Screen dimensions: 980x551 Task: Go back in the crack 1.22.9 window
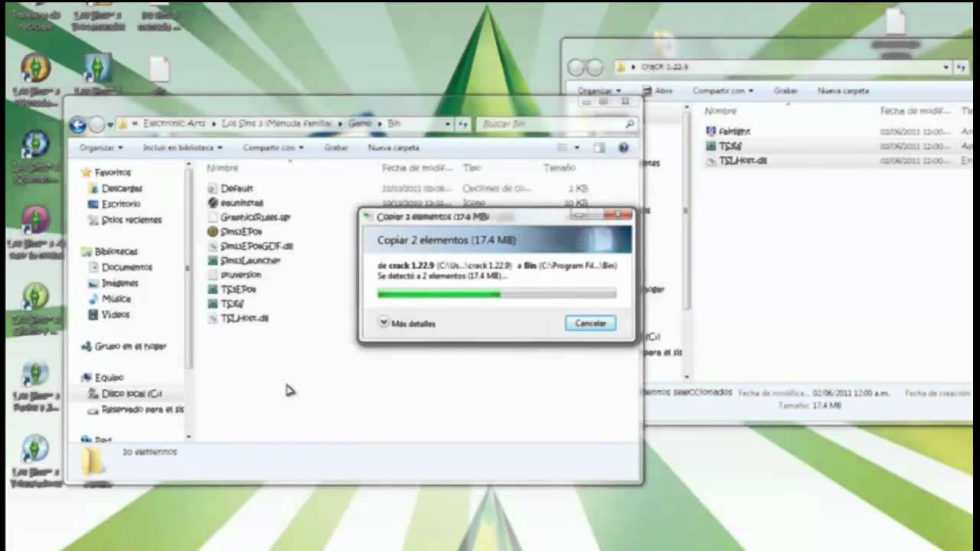tap(575, 68)
